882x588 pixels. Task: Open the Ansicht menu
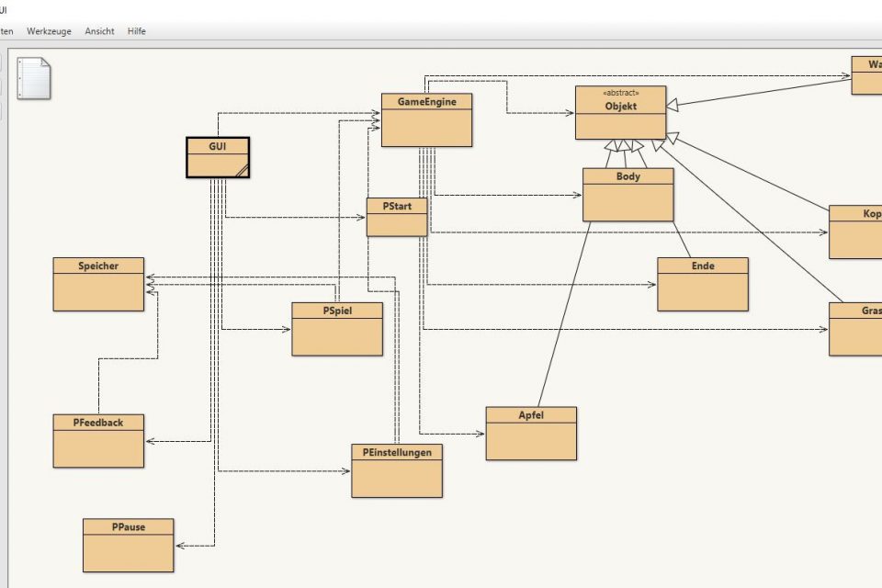pos(99,31)
